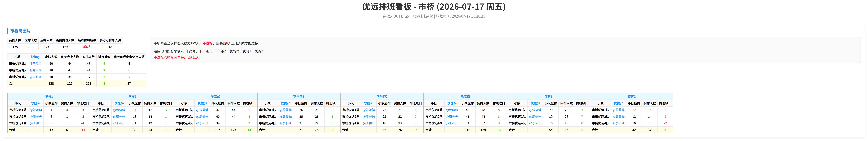This screenshot has height=141, width=868.
Task: Click the 参考可休息人员 column header
Action: pyautogui.click(x=110, y=40)
